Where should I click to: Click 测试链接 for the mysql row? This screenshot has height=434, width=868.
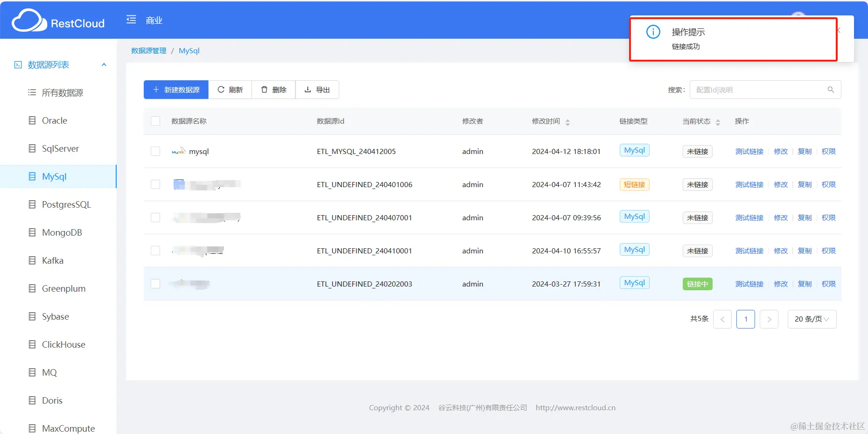[749, 151]
